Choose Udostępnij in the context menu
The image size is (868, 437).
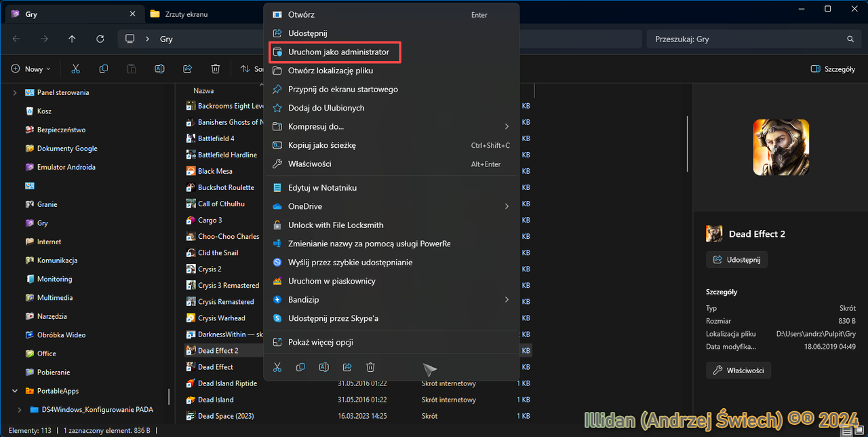391,33
